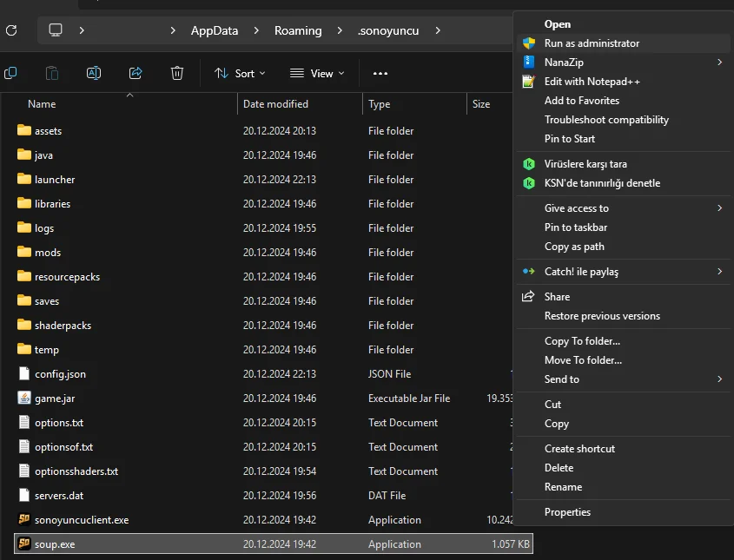734x560 pixels.
Task: Click the assets folder icon
Action: pos(23,130)
